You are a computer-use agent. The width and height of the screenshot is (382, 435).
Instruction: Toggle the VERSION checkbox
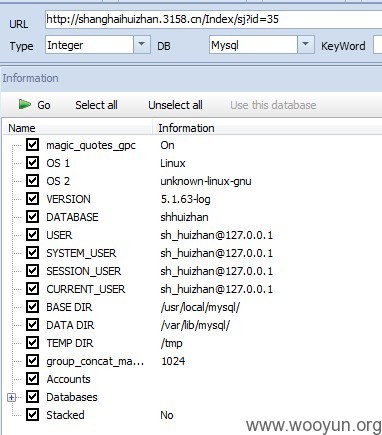click(x=32, y=199)
